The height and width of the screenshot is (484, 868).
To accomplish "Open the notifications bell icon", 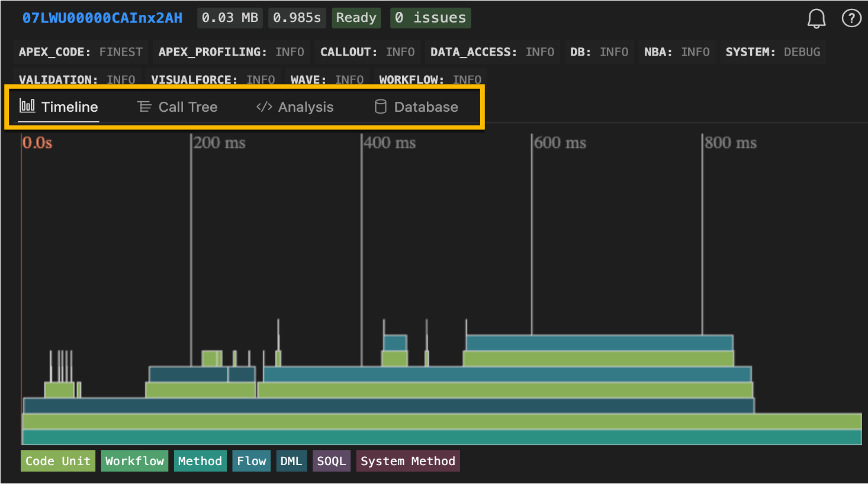I will pos(816,18).
